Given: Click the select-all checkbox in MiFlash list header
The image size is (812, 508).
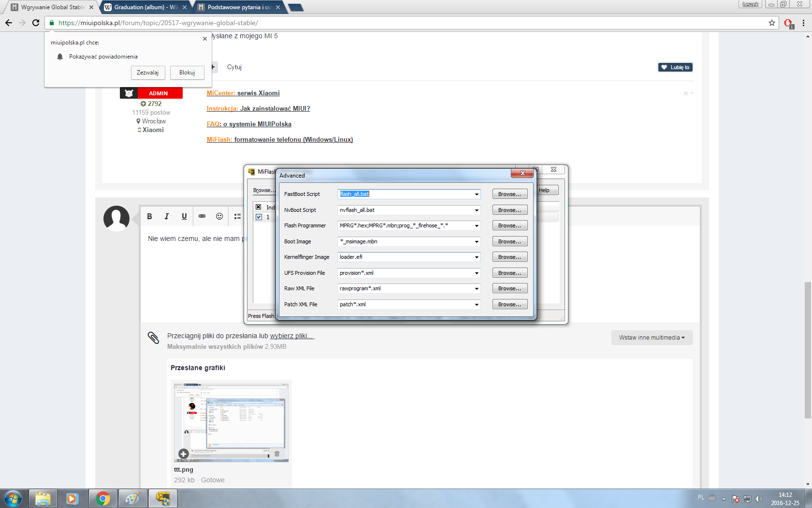Looking at the screenshot, I should pos(259,207).
